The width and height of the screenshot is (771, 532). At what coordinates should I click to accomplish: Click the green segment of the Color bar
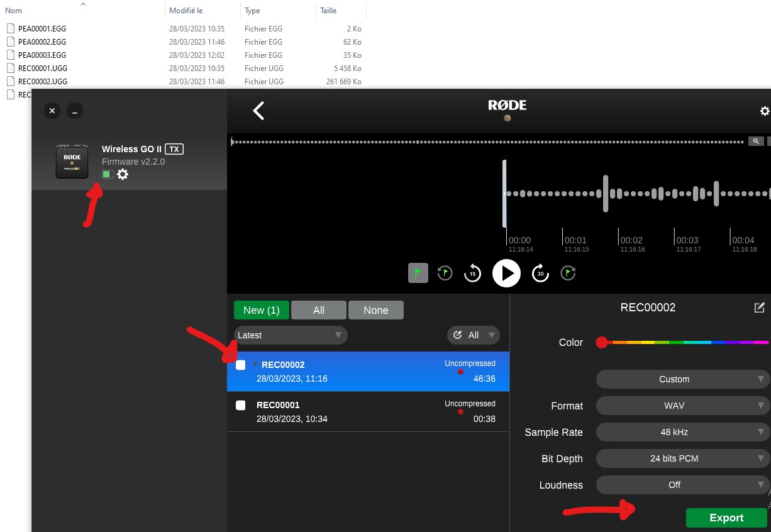(x=676, y=343)
